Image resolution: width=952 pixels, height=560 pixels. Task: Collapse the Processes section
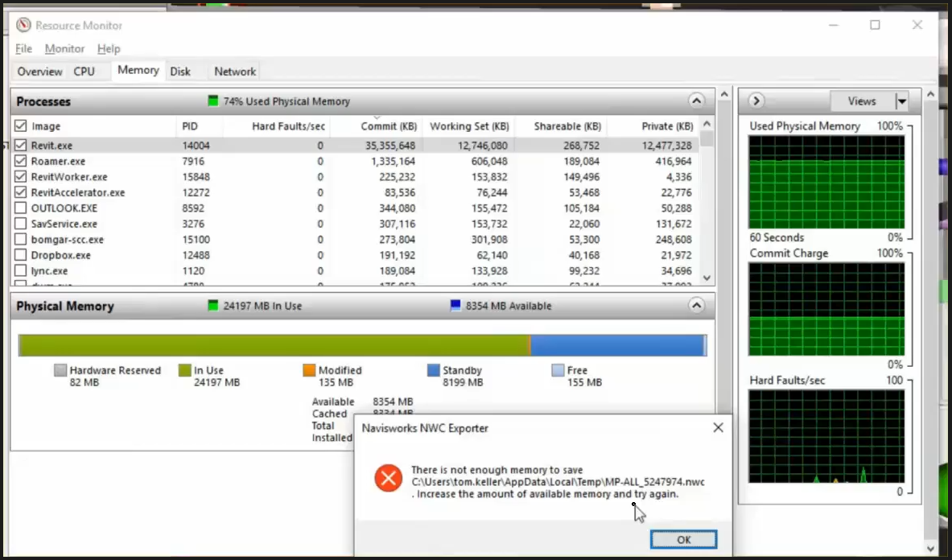(x=697, y=101)
